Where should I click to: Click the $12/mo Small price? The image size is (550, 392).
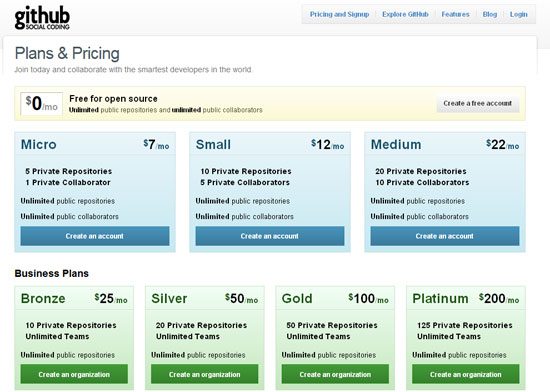click(328, 144)
